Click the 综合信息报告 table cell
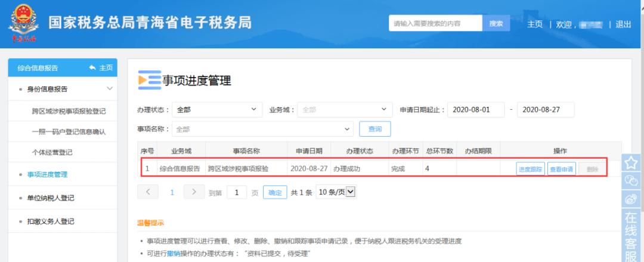 pos(180,169)
